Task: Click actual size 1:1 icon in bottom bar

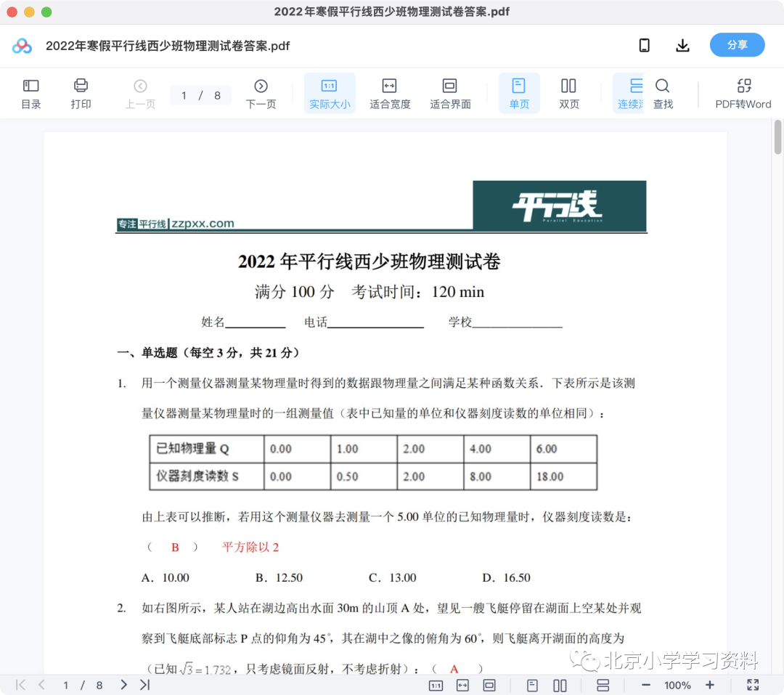Action: click(x=436, y=686)
